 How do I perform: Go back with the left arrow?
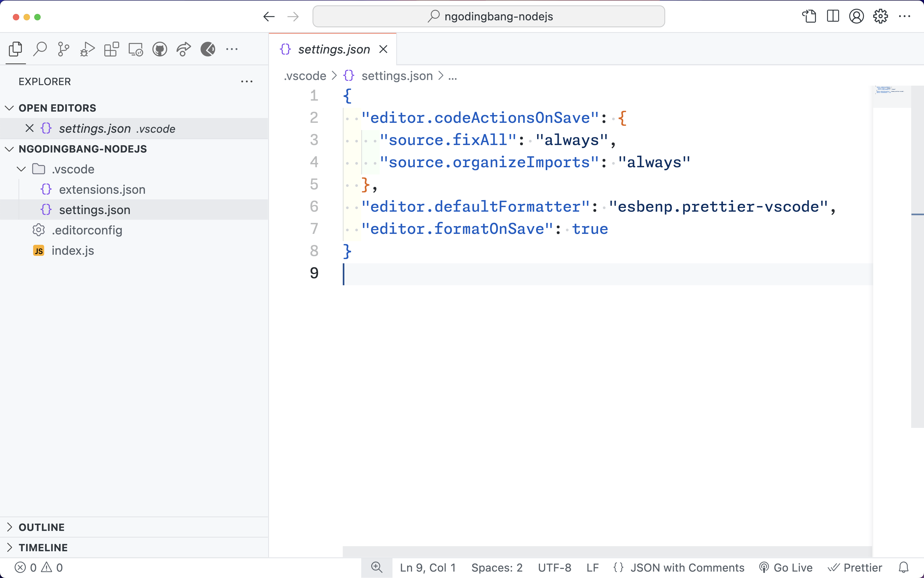pyautogui.click(x=269, y=16)
